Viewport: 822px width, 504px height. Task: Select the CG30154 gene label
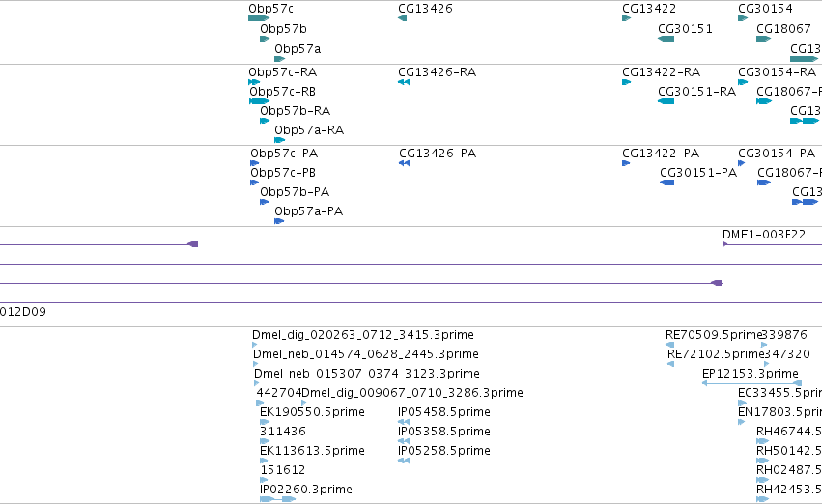(765, 9)
